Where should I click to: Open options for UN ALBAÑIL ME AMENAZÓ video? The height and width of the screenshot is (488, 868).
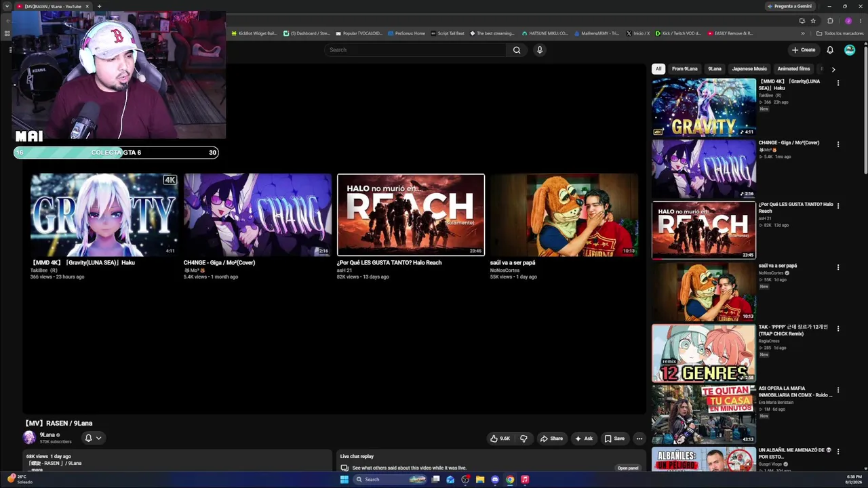[x=838, y=451]
